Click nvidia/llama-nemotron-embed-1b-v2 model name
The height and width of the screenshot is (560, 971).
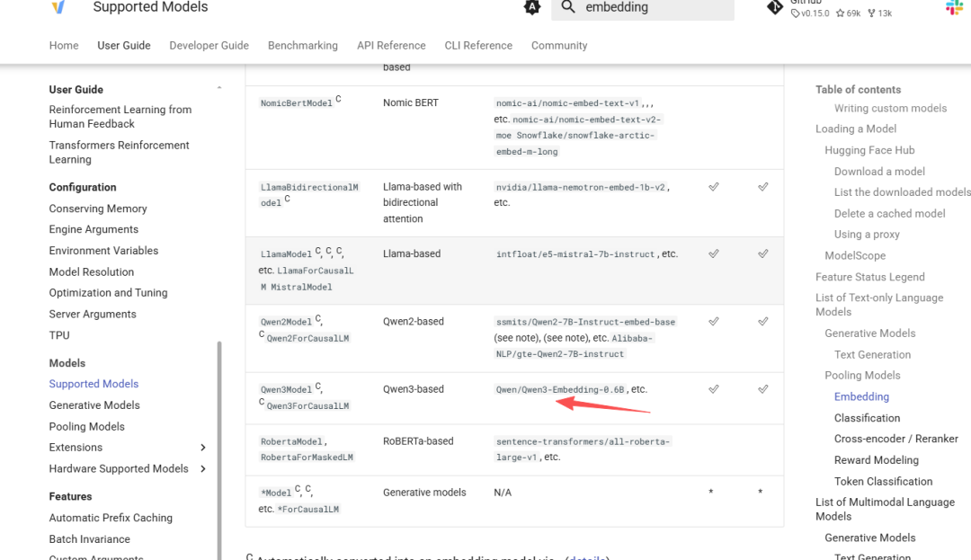coord(580,188)
